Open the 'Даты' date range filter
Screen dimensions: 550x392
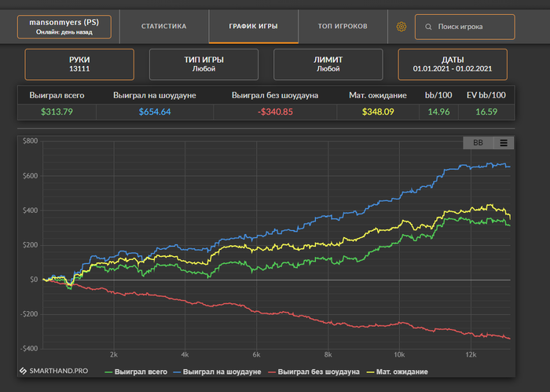(x=453, y=64)
